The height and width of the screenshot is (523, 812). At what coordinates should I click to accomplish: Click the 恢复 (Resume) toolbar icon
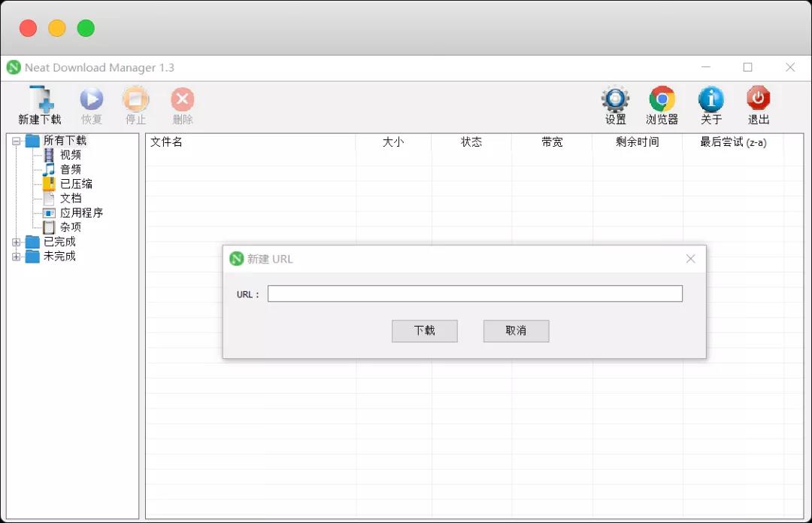click(91, 102)
